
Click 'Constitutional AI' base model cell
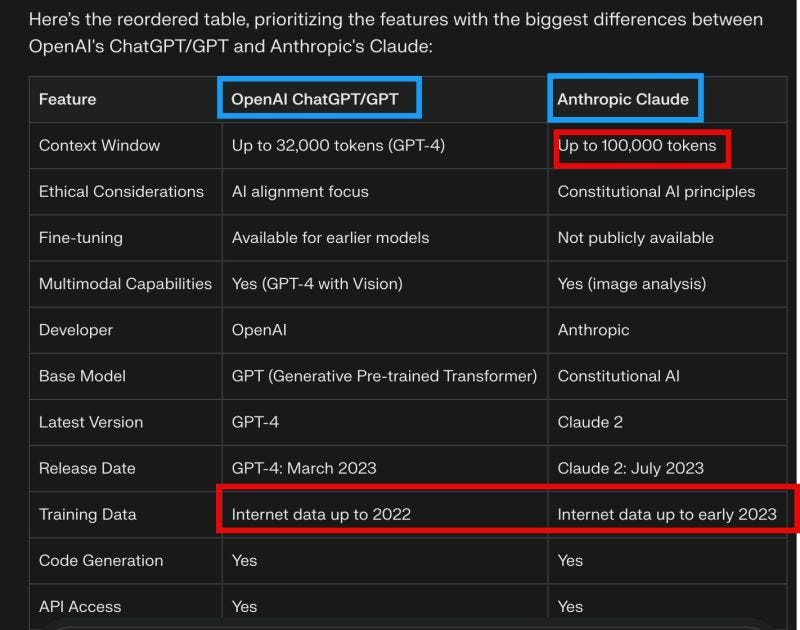(618, 376)
